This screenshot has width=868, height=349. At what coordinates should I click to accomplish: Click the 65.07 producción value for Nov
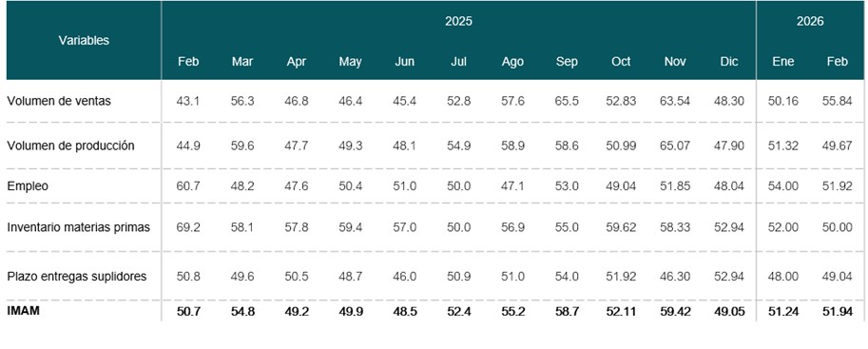pos(675,145)
